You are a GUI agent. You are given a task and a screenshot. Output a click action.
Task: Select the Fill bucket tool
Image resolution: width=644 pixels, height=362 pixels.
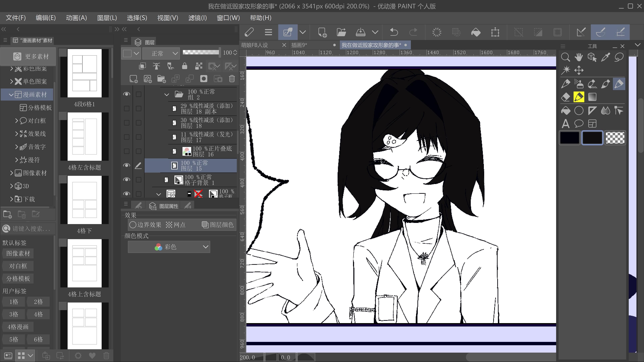coord(565,110)
